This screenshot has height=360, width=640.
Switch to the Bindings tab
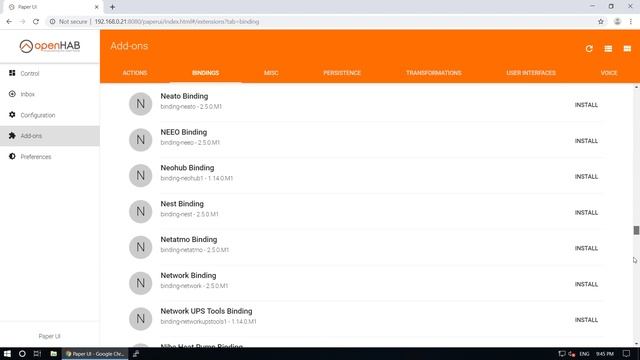pos(205,73)
